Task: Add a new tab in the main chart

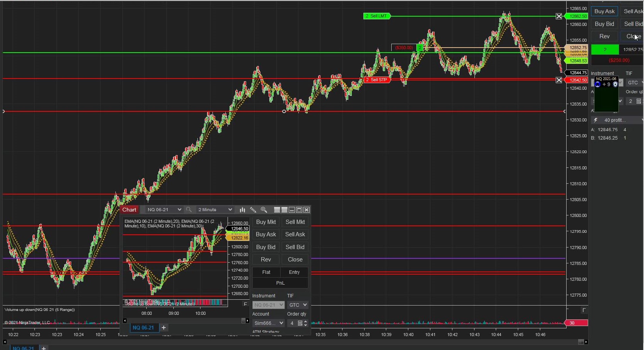Action: pyautogui.click(x=44, y=348)
